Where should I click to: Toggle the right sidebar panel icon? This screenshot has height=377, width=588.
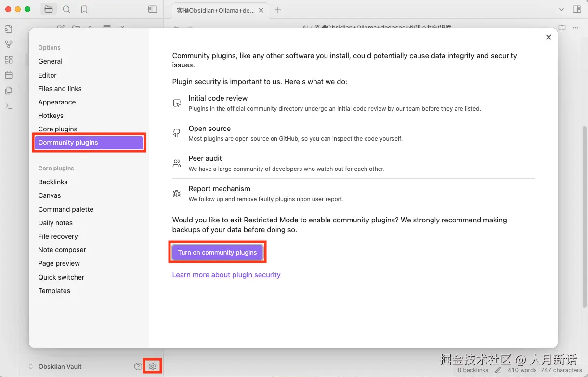click(576, 9)
